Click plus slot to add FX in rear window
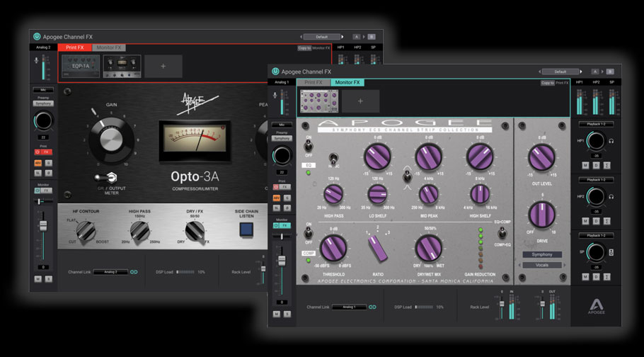Viewport: 644px width, 357px height. click(x=163, y=66)
